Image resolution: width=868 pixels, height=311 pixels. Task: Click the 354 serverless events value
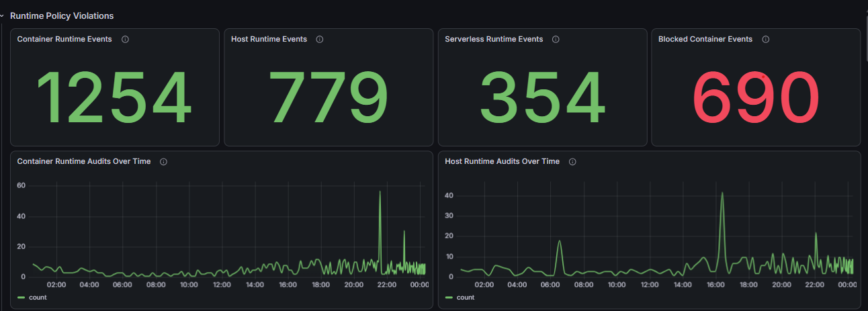pos(543,97)
